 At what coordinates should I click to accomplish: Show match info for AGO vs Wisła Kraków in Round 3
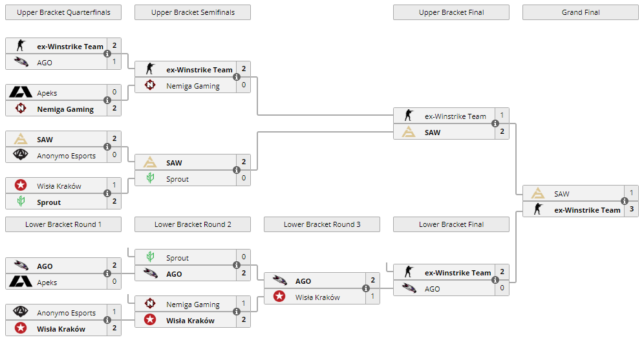366,289
